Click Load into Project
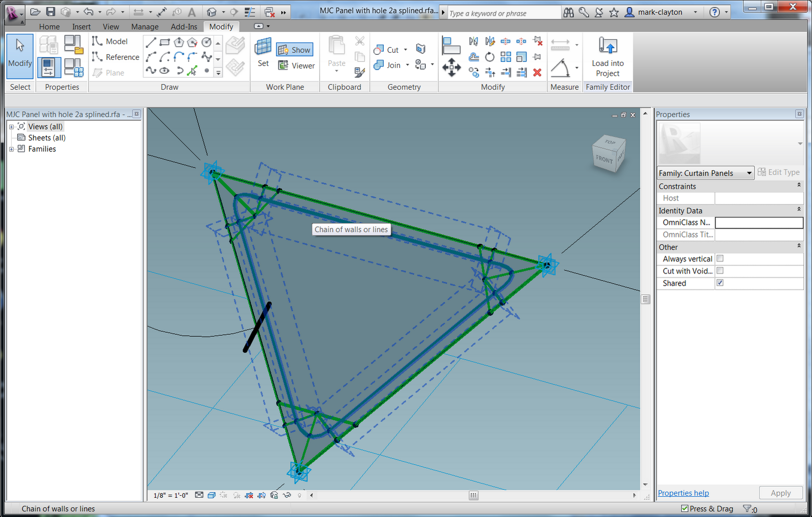Viewport: 812px width, 517px height. [607, 57]
